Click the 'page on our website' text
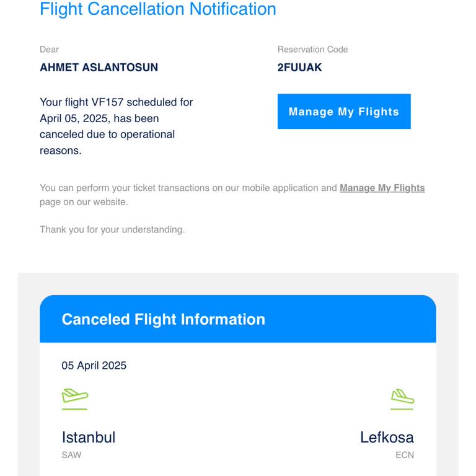476x476 pixels. [x=84, y=202]
